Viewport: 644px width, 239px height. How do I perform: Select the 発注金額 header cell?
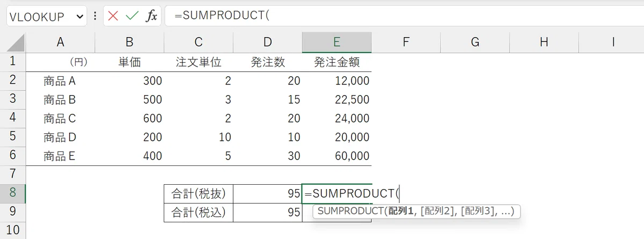336,62
